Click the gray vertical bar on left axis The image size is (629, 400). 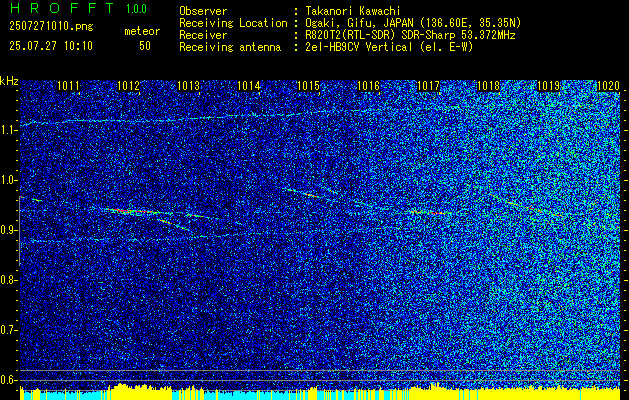19,231
